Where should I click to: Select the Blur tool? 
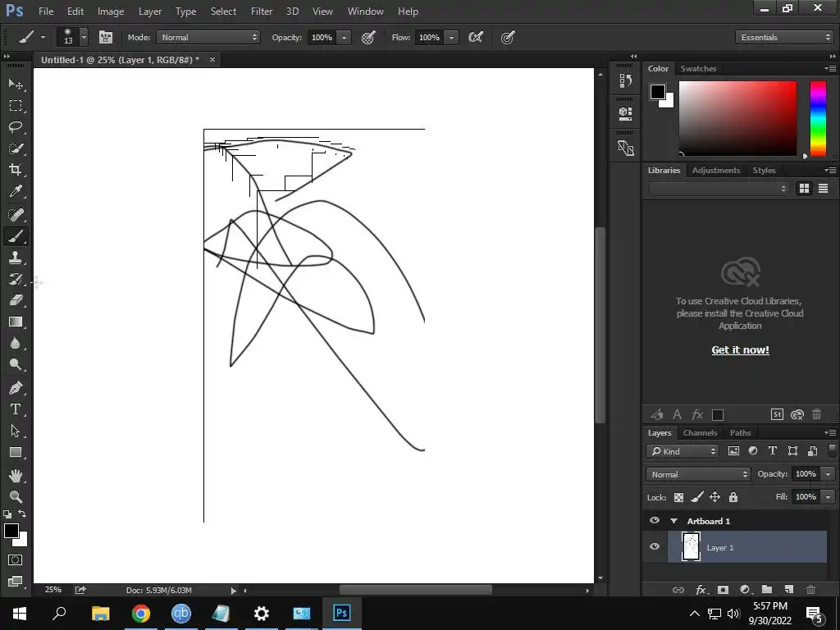point(16,343)
